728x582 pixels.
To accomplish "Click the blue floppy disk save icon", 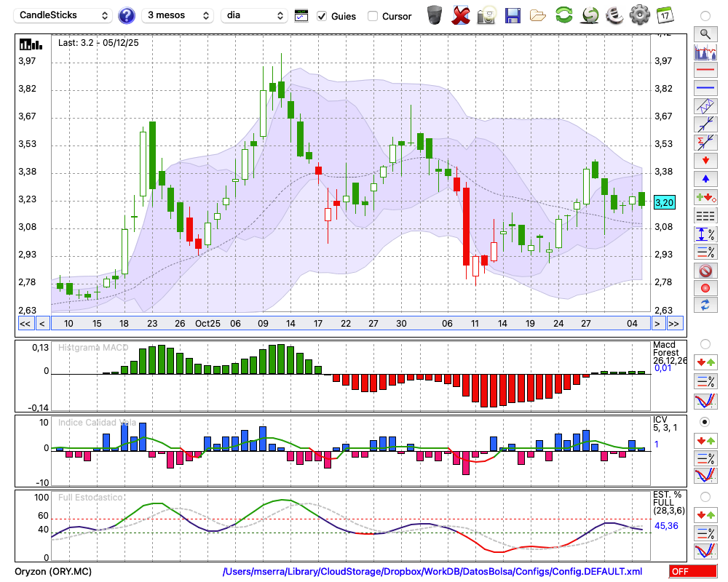I will pos(513,15).
